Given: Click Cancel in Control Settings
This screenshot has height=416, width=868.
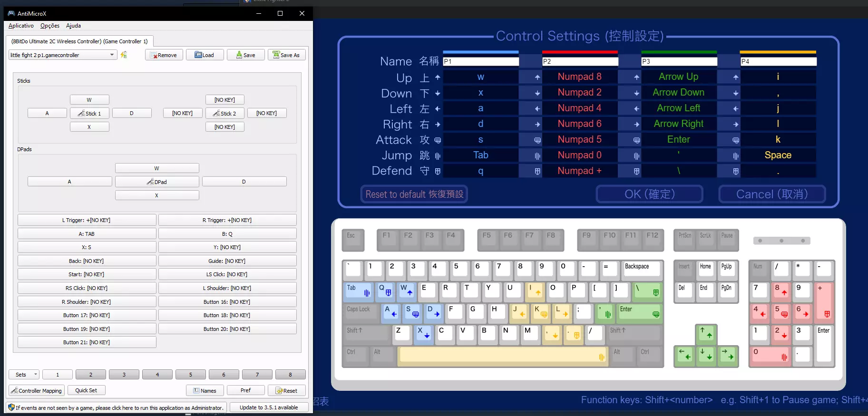Looking at the screenshot, I should pos(772,194).
